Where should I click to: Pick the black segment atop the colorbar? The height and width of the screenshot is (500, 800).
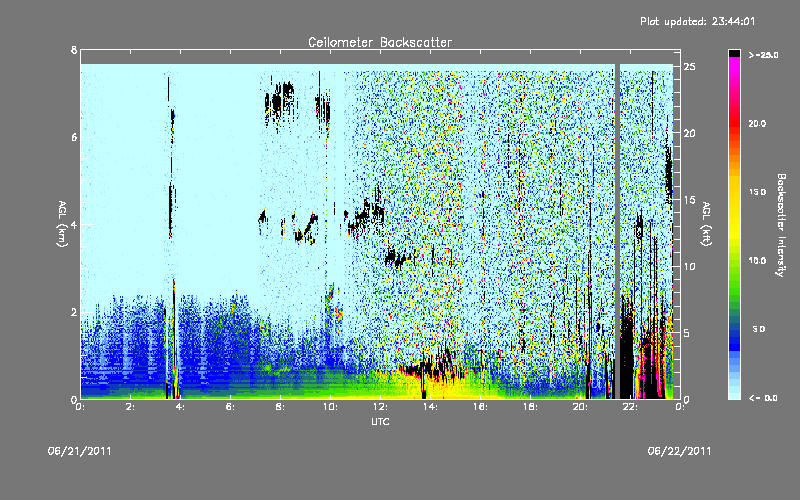point(734,53)
